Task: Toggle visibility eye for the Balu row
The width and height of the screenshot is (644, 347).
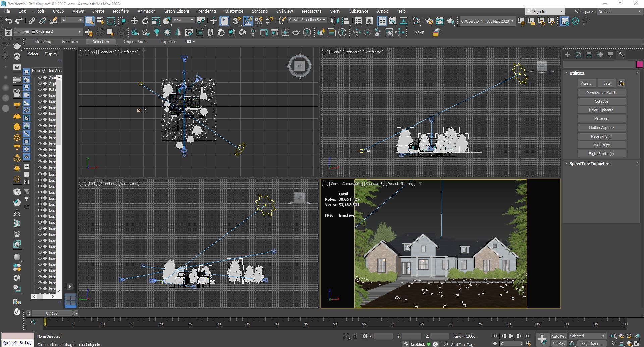Action: [40, 90]
